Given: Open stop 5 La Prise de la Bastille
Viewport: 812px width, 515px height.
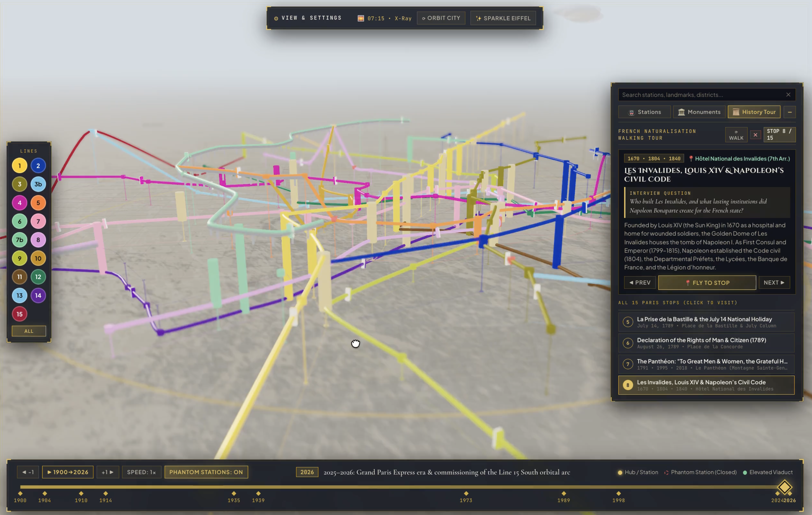Looking at the screenshot, I should pos(706,322).
